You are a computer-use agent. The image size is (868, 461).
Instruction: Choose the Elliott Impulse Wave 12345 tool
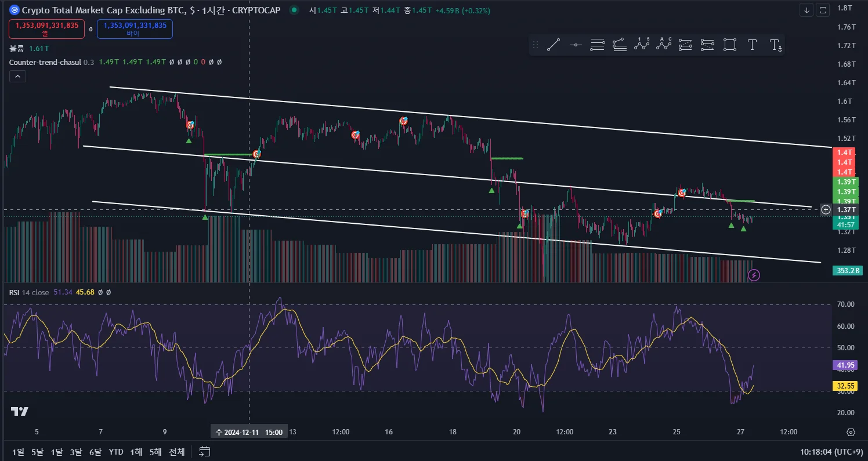pyautogui.click(x=642, y=45)
